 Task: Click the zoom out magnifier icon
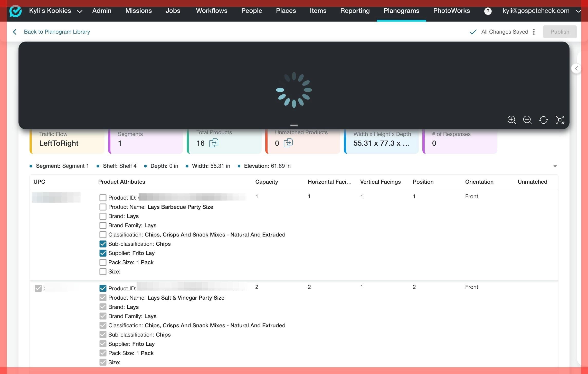tap(527, 120)
